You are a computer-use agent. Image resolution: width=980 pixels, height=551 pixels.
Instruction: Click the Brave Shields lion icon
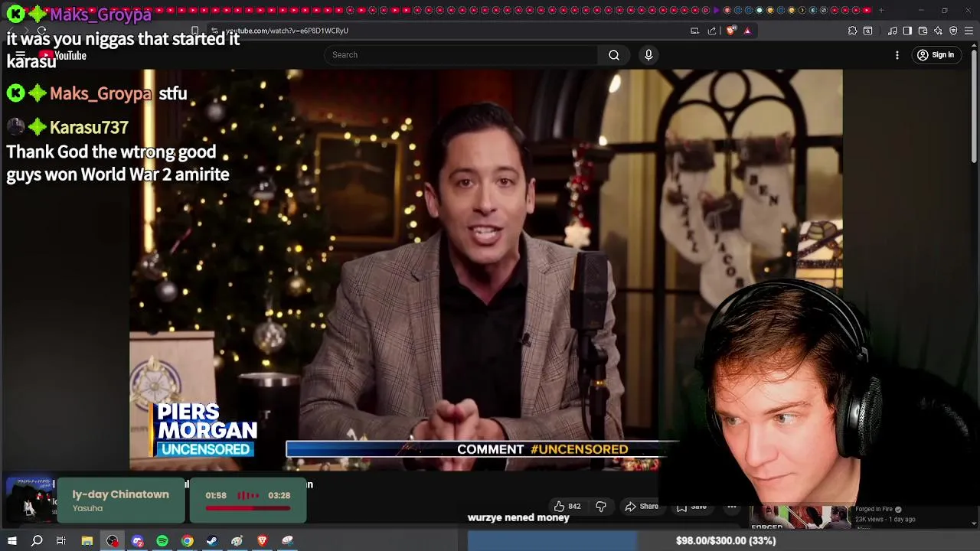731,31
